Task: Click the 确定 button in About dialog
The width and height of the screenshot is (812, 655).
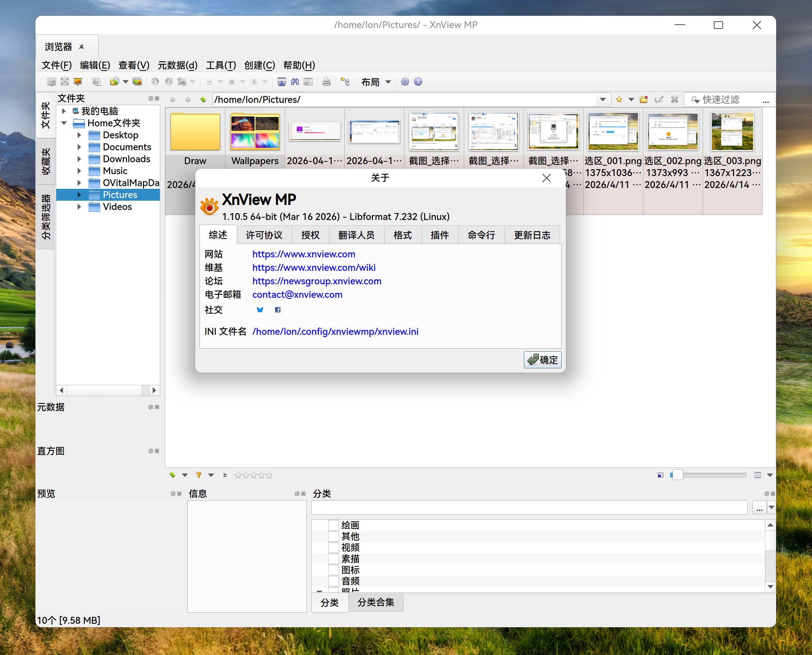Action: [x=542, y=360]
